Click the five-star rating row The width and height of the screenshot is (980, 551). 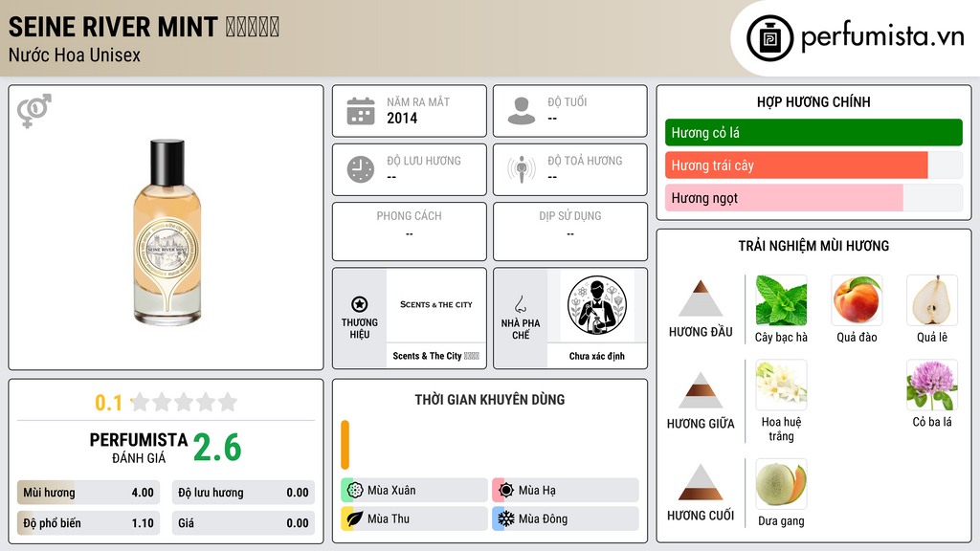(184, 402)
